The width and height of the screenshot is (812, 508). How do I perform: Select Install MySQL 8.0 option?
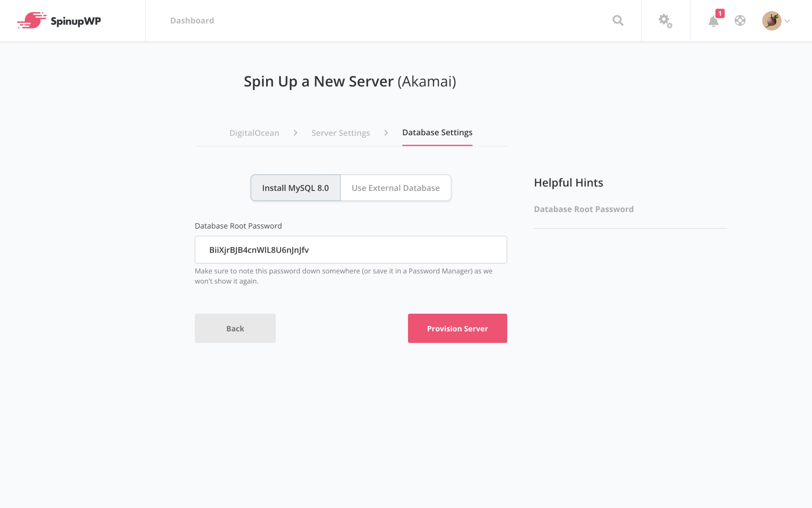tap(295, 188)
